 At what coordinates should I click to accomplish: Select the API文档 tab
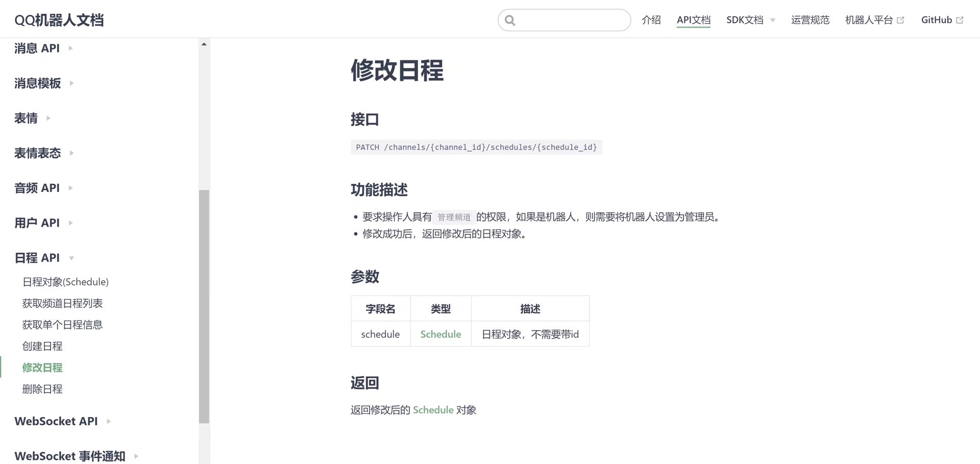click(693, 20)
